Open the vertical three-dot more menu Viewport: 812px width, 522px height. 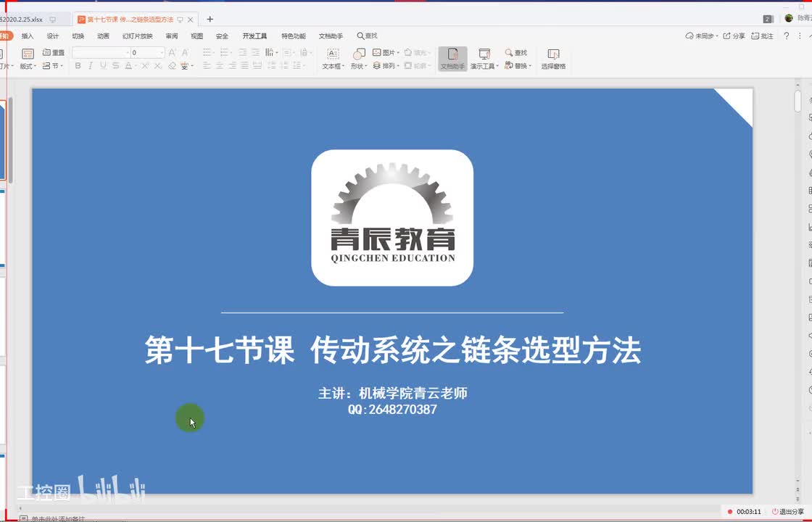coord(800,36)
